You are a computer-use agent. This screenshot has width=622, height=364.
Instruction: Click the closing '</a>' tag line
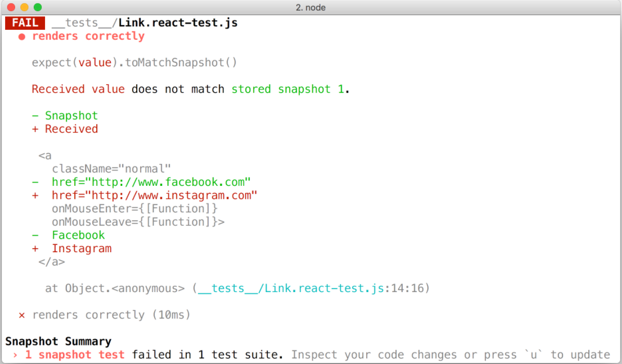52,262
